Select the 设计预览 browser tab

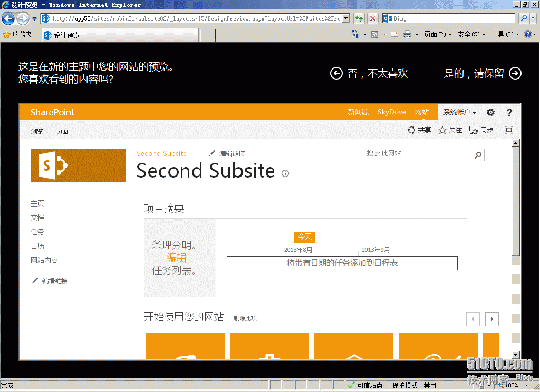[121, 35]
